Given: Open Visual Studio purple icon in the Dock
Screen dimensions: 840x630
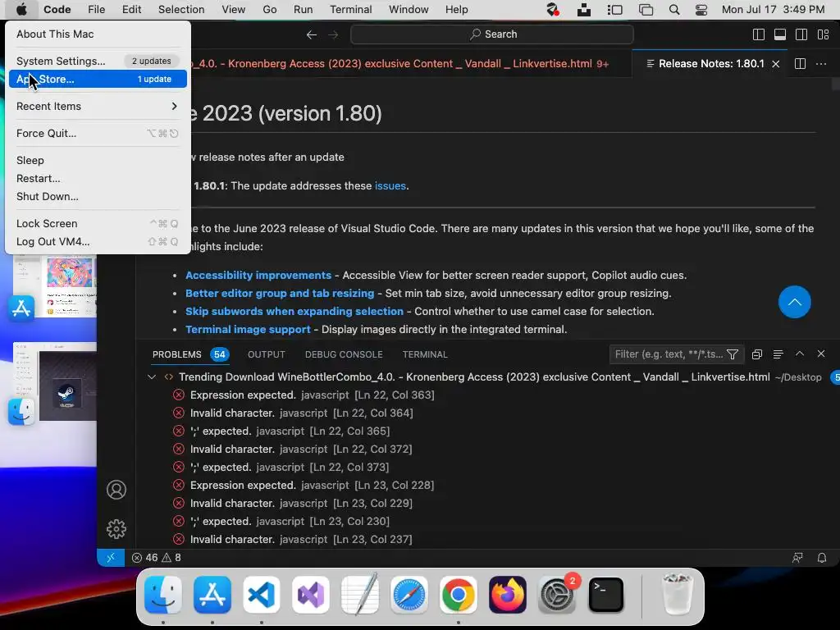Looking at the screenshot, I should pos(311,595).
